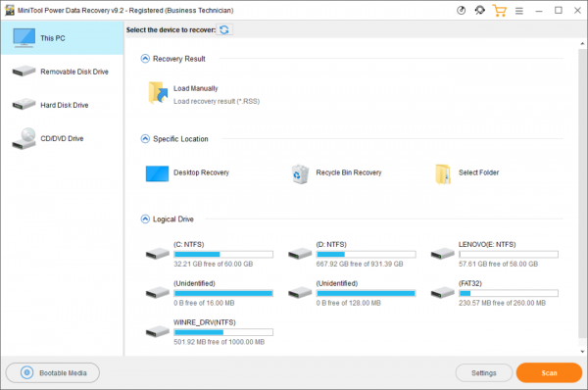
Task: Switch to CD/DVD Drive tab
Action: 63,138
